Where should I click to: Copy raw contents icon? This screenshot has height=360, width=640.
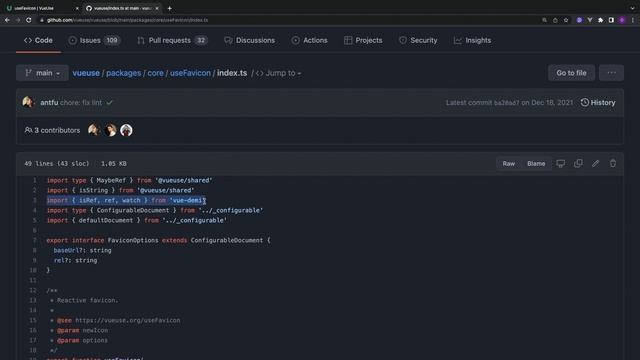coord(578,163)
